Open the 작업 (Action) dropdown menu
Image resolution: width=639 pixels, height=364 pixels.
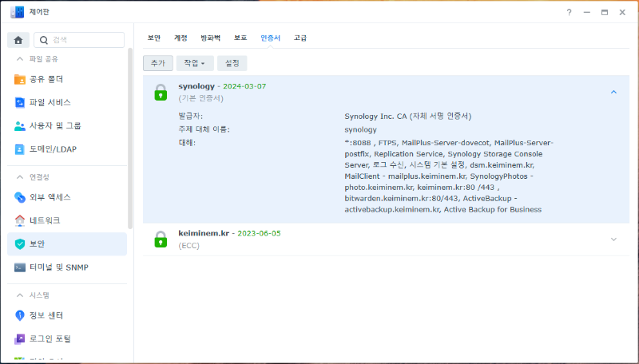(194, 62)
